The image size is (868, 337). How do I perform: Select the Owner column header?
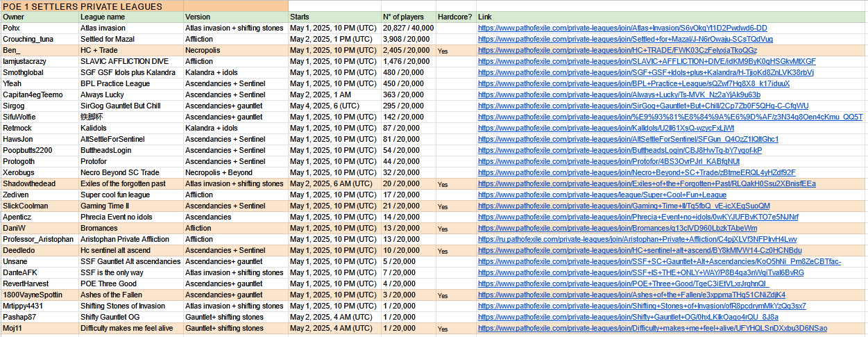point(39,17)
